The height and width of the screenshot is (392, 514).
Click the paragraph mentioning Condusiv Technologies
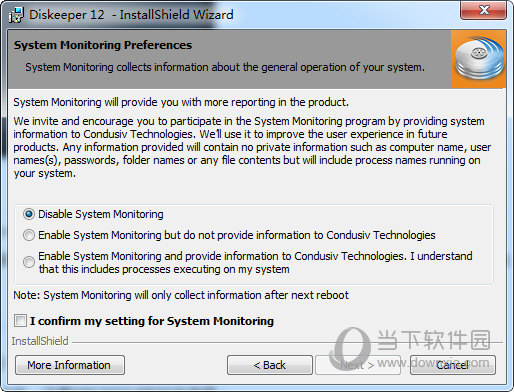pos(252,147)
